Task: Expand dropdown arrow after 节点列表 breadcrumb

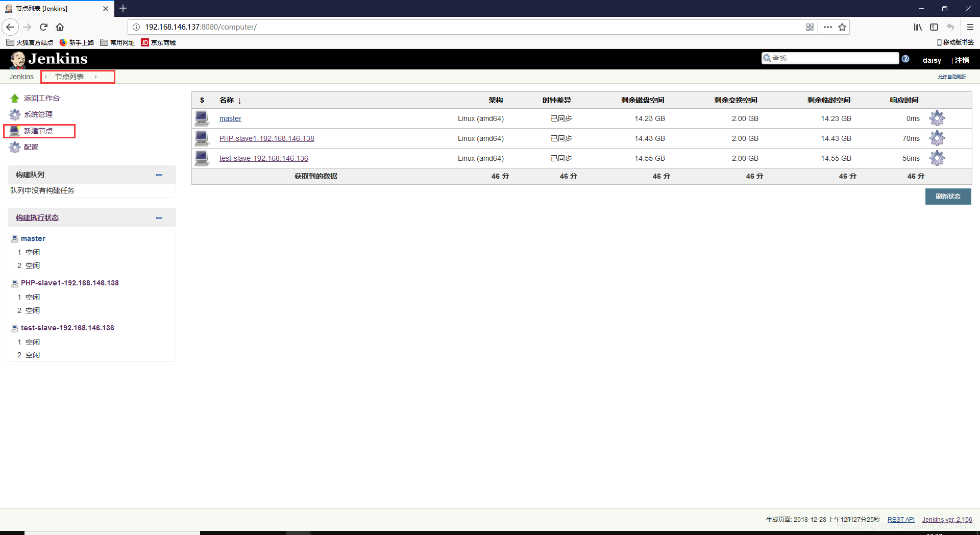Action: tap(96, 77)
